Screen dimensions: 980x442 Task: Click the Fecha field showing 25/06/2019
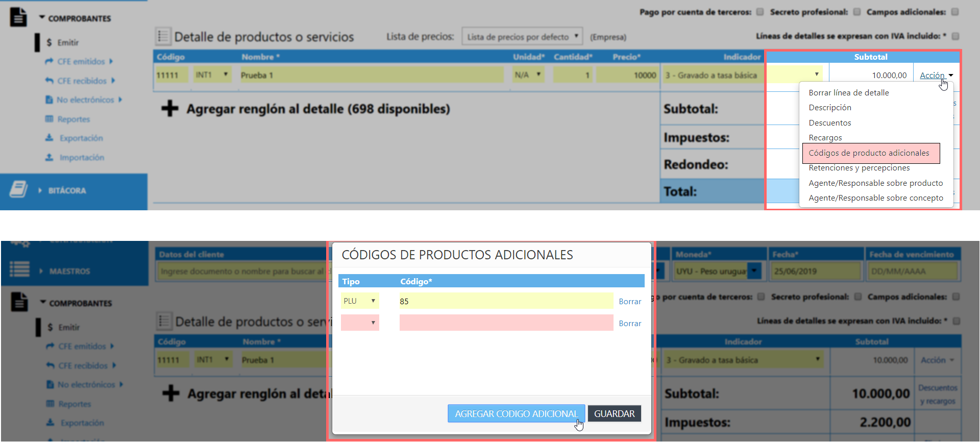pyautogui.click(x=816, y=271)
